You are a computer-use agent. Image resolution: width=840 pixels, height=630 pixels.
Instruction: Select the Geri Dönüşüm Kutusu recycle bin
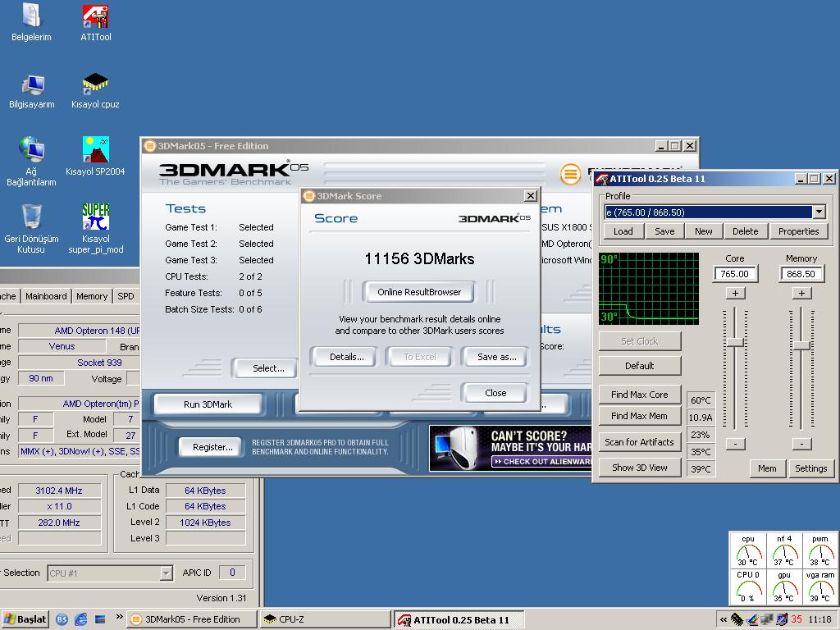[x=31, y=228]
